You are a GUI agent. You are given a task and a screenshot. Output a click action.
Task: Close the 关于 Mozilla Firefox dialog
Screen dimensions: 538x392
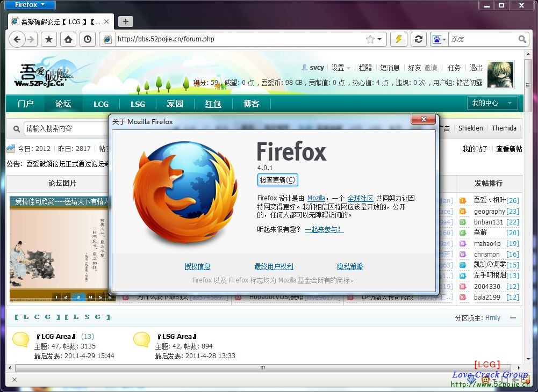(424, 119)
